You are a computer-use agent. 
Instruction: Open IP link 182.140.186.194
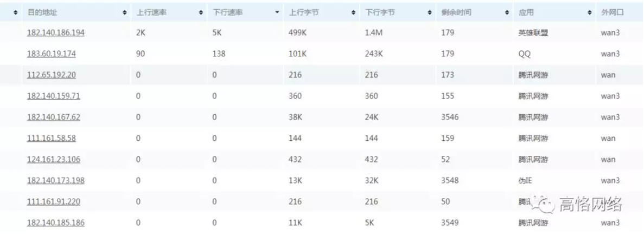pyautogui.click(x=56, y=33)
